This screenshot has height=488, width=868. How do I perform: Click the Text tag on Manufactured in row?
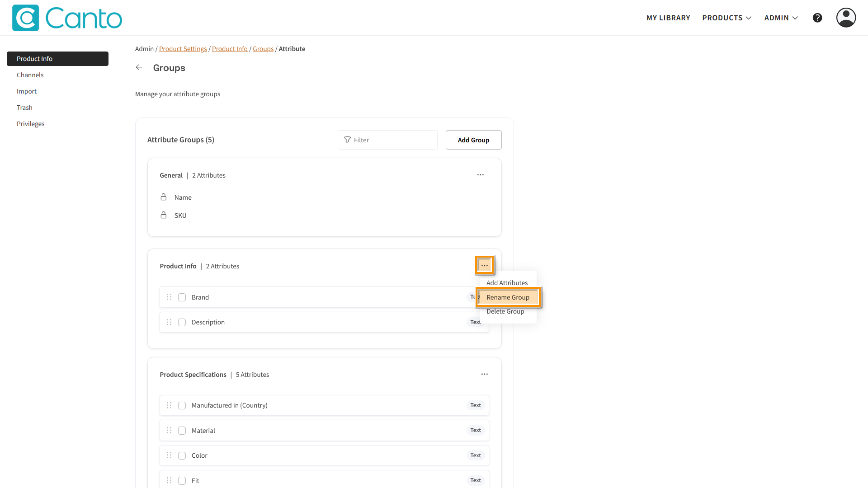[476, 405]
